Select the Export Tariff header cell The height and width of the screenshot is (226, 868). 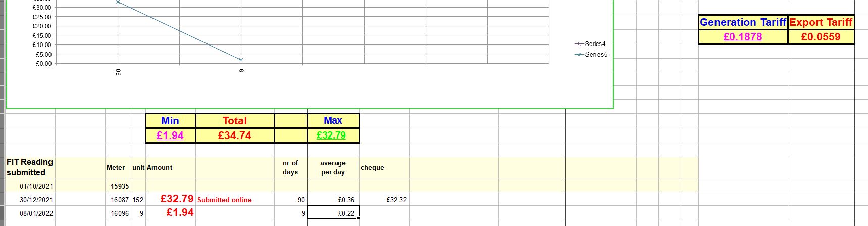821,22
